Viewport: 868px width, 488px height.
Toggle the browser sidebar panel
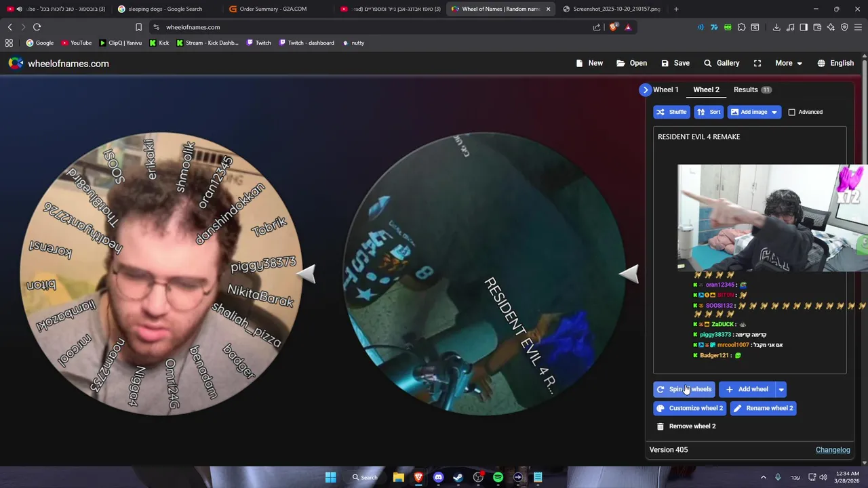[x=804, y=27]
